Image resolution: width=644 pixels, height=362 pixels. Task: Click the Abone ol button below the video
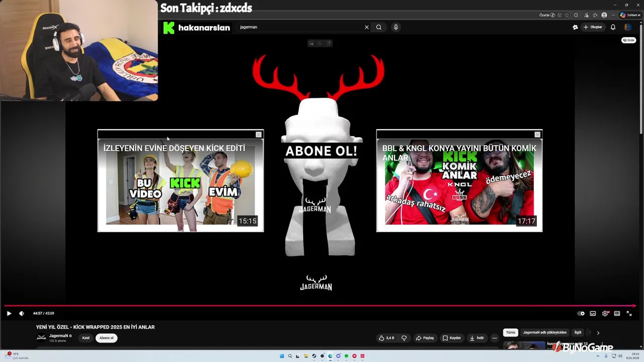point(106,338)
